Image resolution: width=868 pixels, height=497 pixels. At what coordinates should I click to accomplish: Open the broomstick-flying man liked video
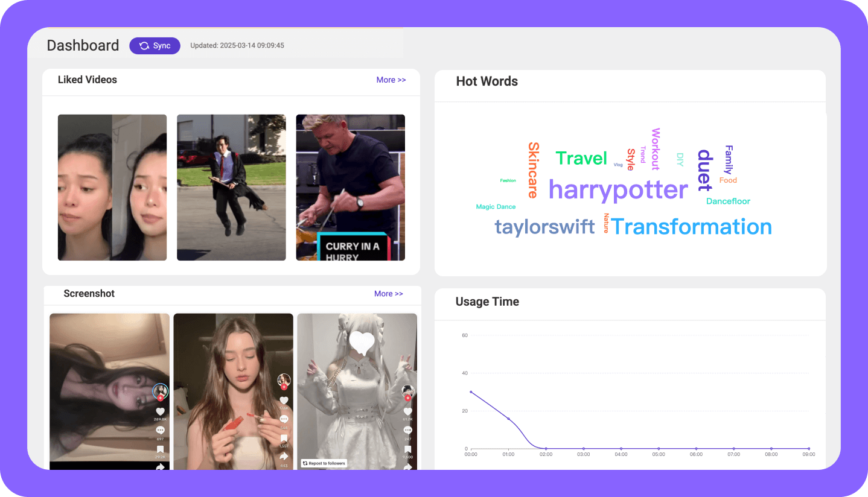click(x=231, y=188)
